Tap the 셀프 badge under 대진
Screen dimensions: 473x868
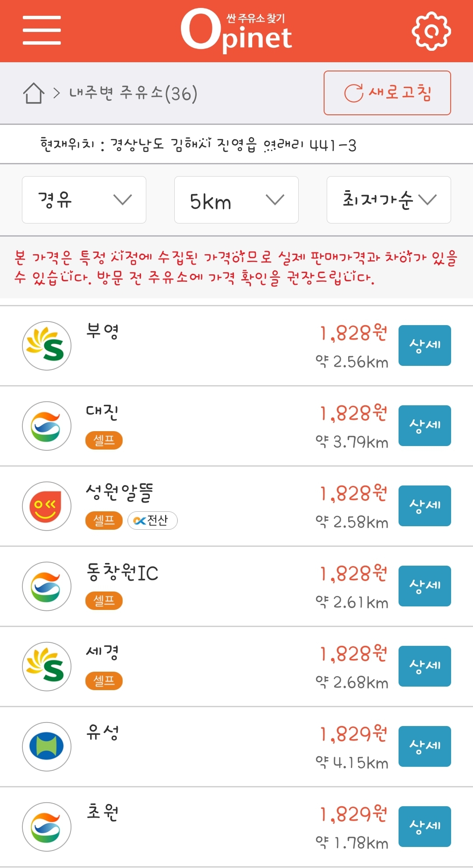point(104,440)
